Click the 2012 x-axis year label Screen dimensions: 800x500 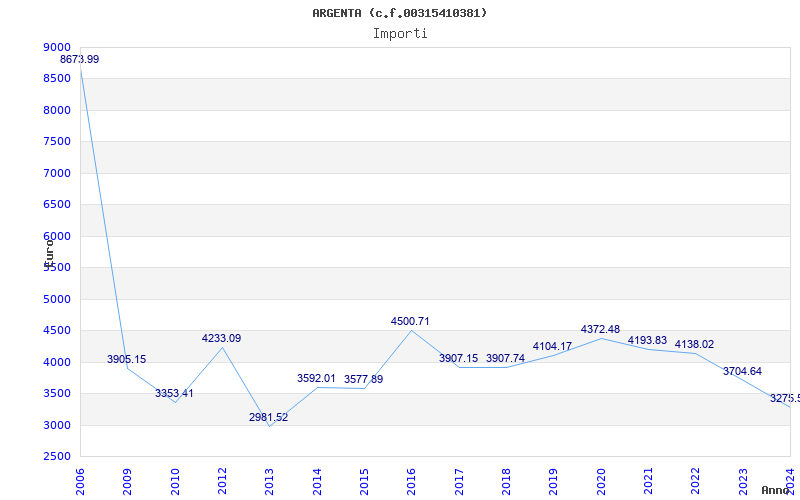click(222, 482)
